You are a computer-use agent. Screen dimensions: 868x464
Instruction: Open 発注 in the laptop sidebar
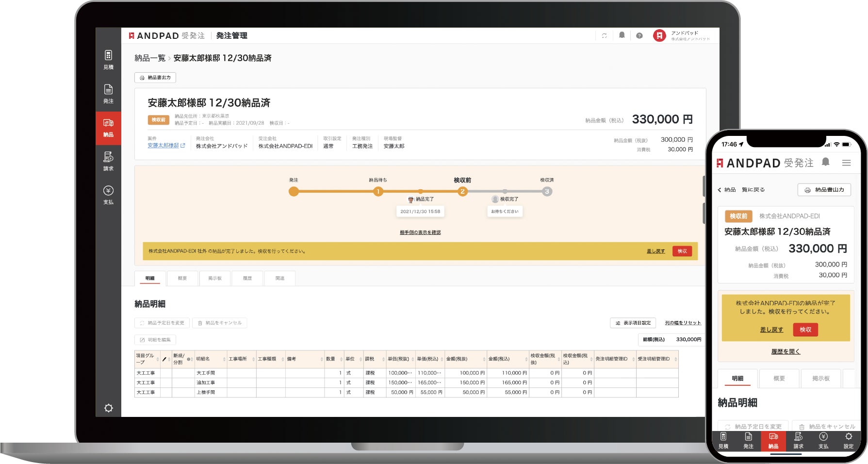click(x=108, y=94)
